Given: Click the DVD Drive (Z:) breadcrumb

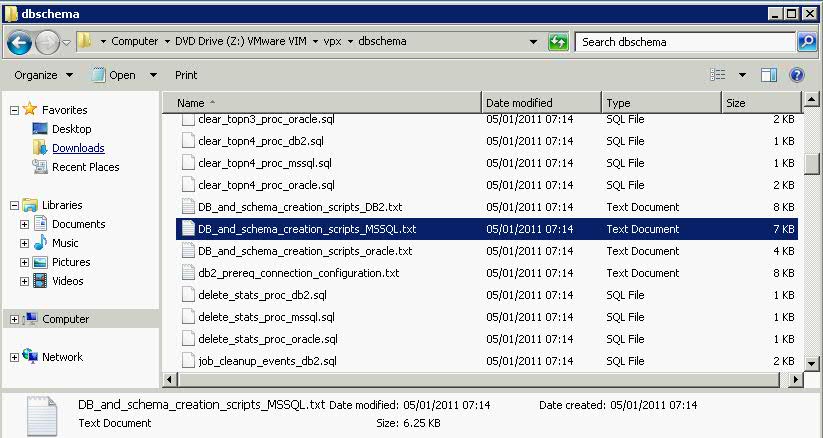Looking at the screenshot, I should click(x=240, y=41).
